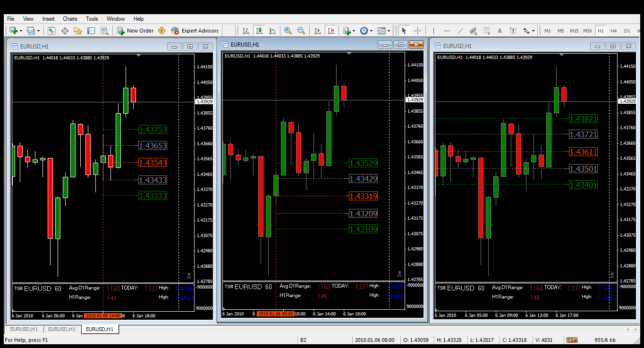Expand the Indicators dropdown arrow
This screenshot has width=644, height=348.
[x=354, y=31]
